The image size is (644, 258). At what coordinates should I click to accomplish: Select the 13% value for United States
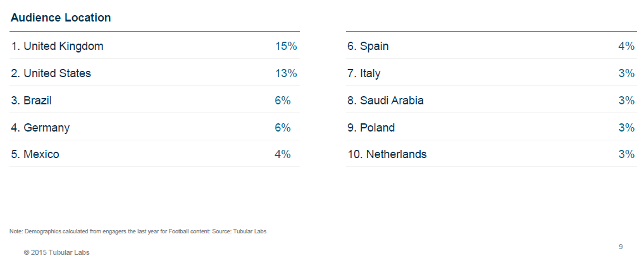tap(286, 73)
